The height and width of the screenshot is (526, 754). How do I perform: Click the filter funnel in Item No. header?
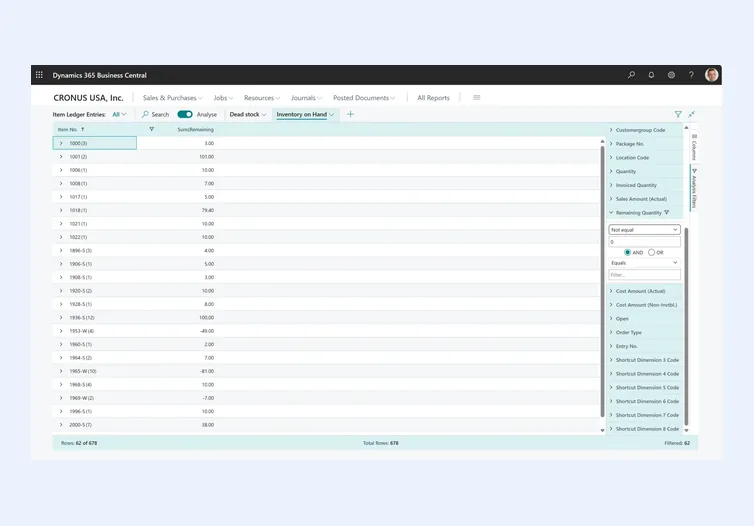point(151,129)
